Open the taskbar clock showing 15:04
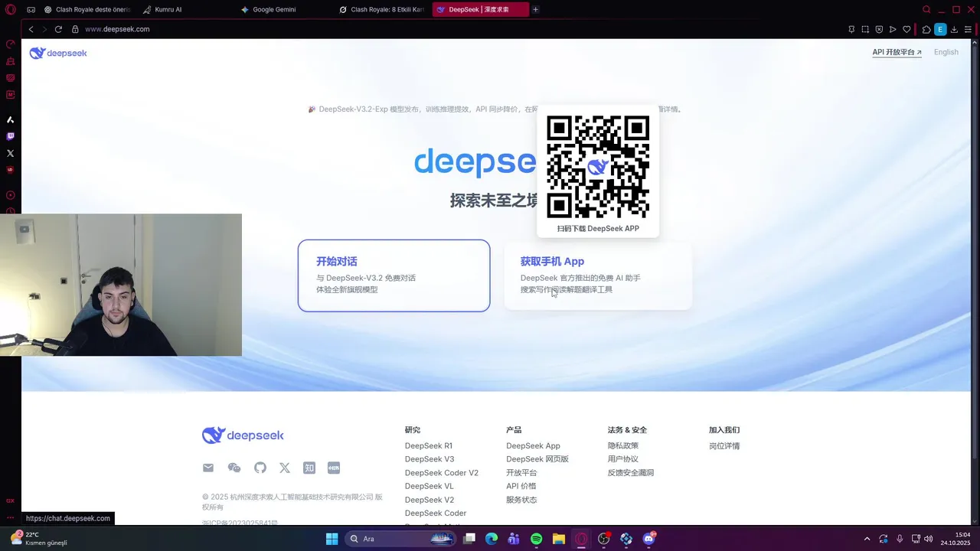Viewport: 980px width, 551px height. [x=955, y=539]
